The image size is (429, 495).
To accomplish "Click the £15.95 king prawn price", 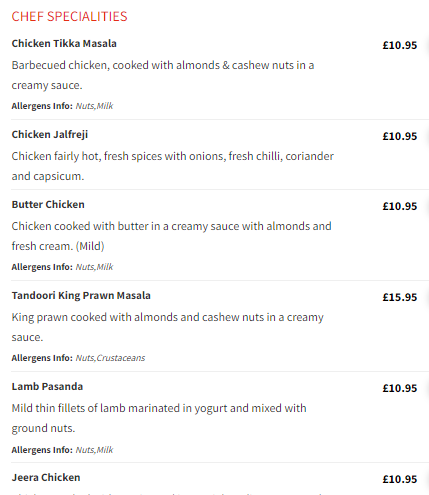I will click(400, 297).
